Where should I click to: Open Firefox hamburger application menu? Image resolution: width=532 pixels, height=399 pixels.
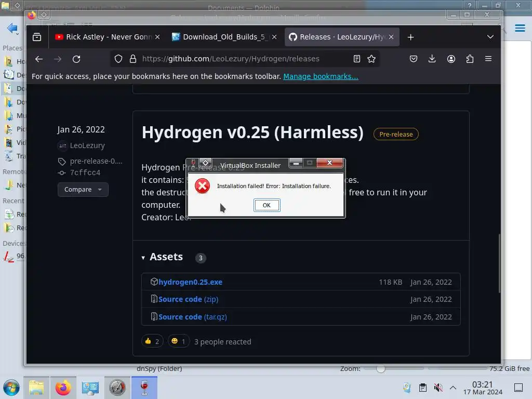(x=488, y=59)
